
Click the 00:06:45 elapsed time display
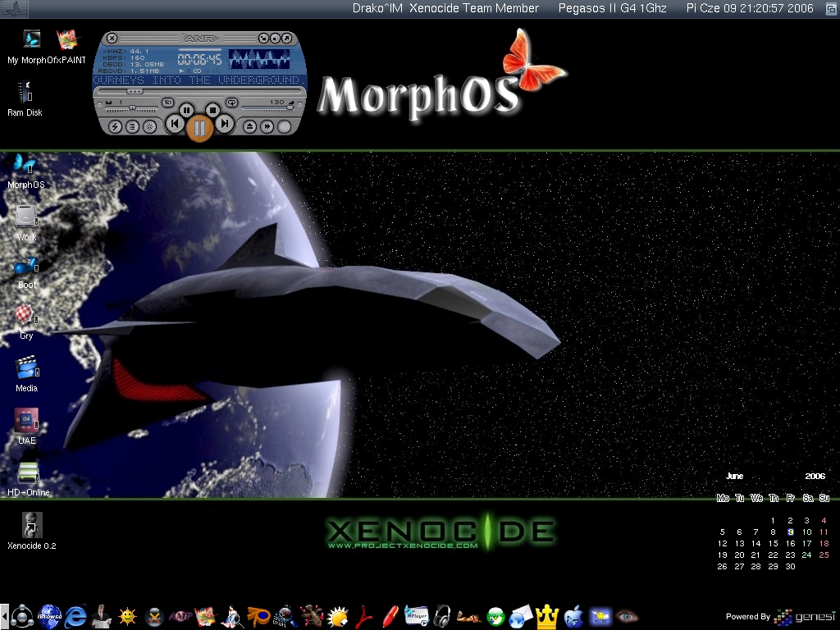[199, 59]
